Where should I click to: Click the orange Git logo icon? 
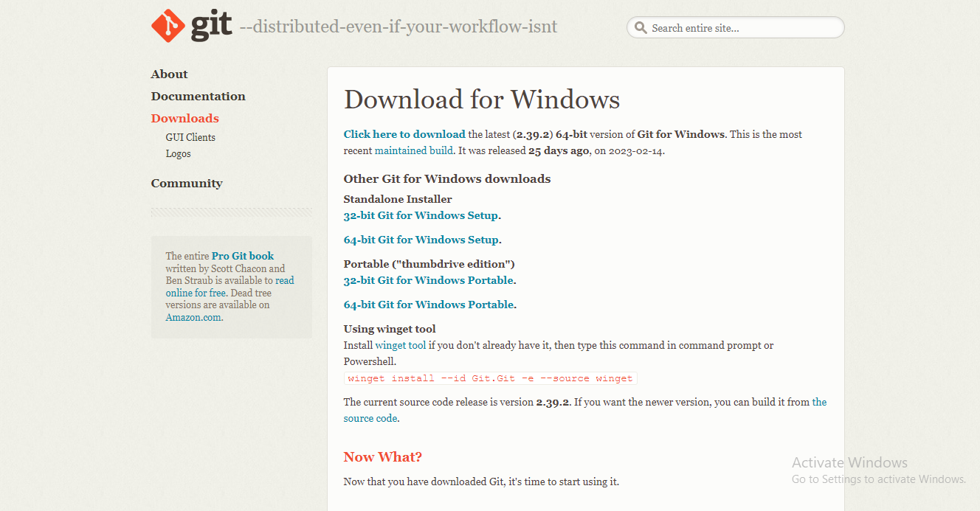pos(168,27)
